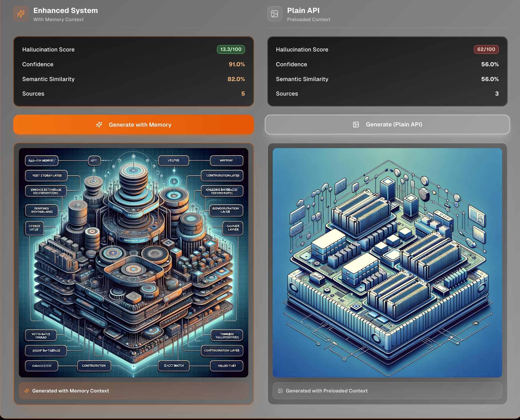Viewport: 520px width, 420px height.
Task: Click the 62/100 hallucination score badge
Action: pos(486,49)
